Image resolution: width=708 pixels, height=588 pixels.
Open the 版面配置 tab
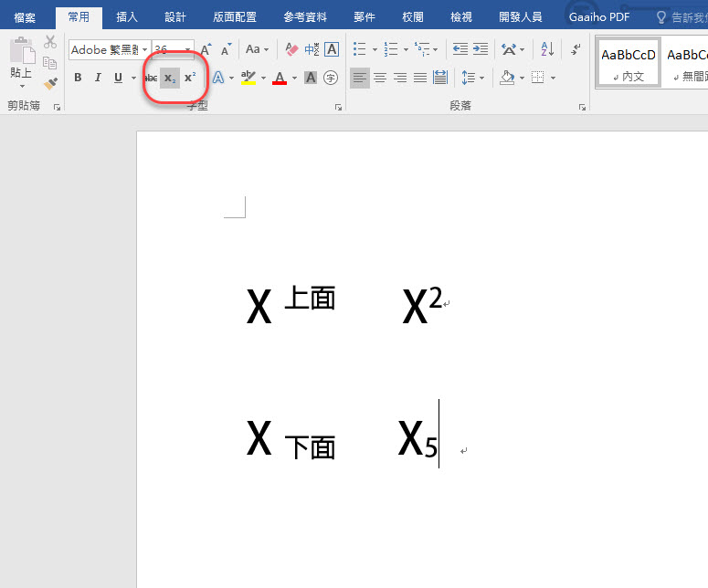coord(235,16)
